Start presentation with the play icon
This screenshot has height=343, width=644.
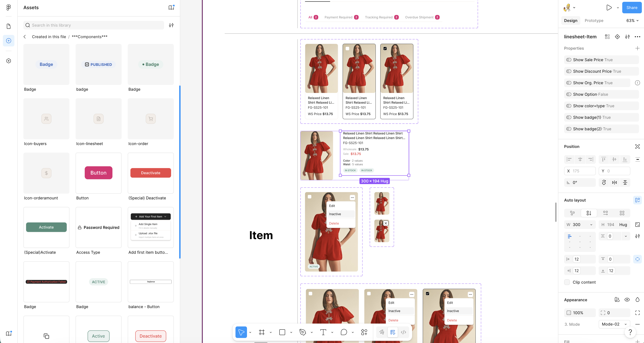pyautogui.click(x=609, y=8)
